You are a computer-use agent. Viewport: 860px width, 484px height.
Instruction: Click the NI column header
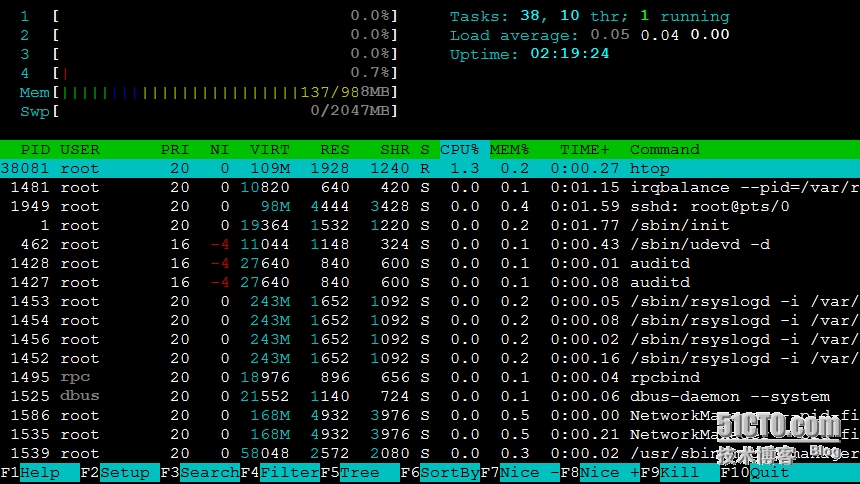click(x=219, y=150)
